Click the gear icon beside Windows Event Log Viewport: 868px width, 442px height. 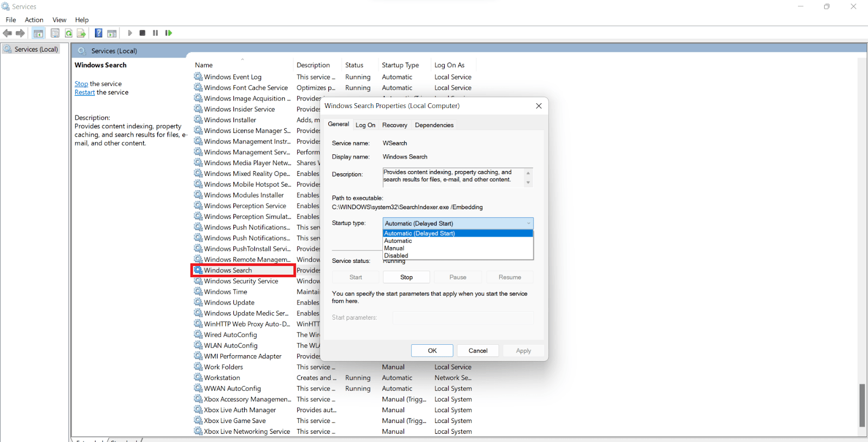click(x=198, y=77)
